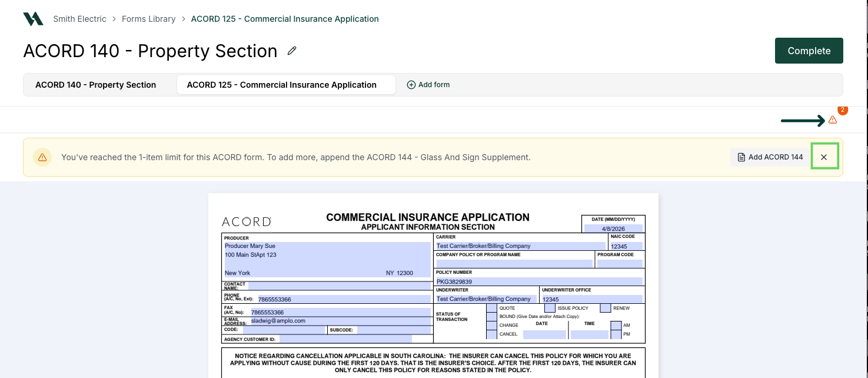This screenshot has height=378, width=868.
Task: Click the E-mail Address field
Action: pos(341,321)
